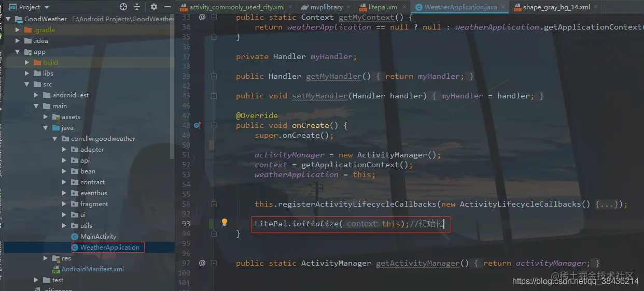Viewport: 644px width, 291px height.
Task: Click the orange build folder icon
Action: coord(37,62)
